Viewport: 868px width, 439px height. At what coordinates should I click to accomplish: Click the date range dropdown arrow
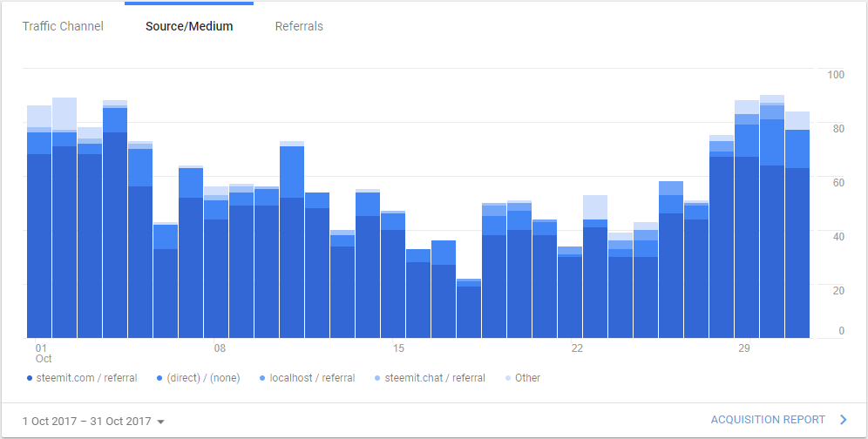(x=160, y=422)
